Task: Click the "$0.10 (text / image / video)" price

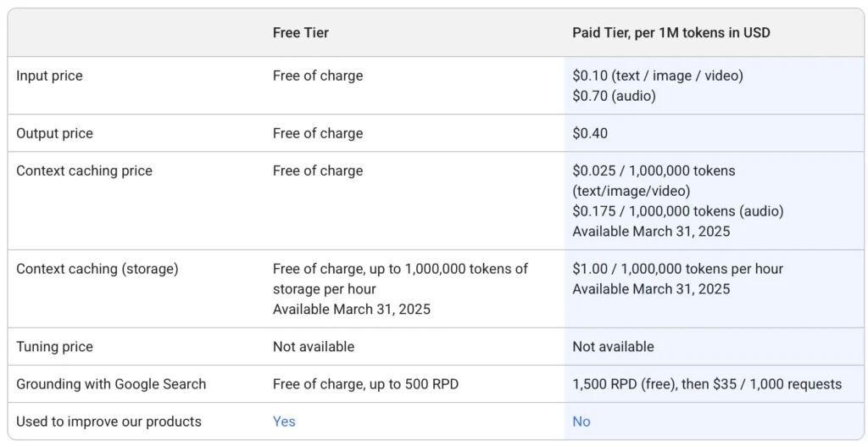Action: click(x=657, y=75)
